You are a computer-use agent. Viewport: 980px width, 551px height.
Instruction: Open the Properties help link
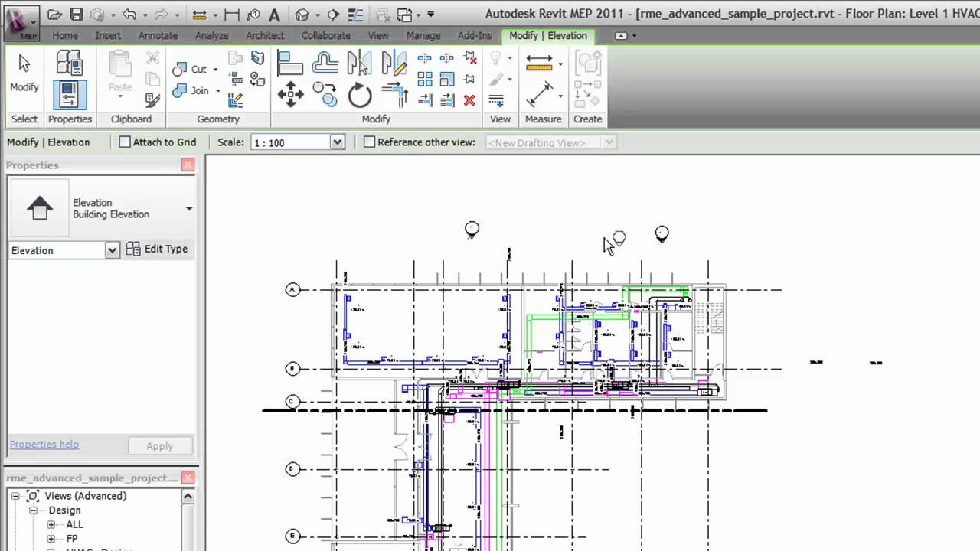pyautogui.click(x=44, y=444)
